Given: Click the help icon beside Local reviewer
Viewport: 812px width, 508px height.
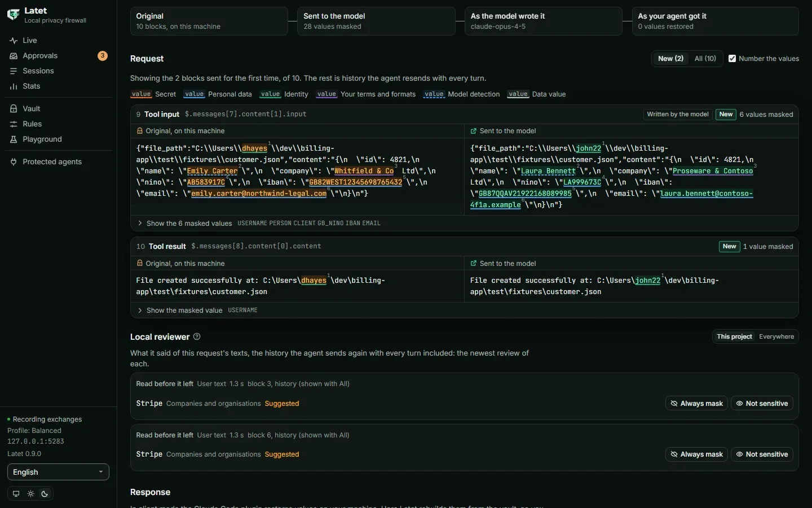Looking at the screenshot, I should (x=197, y=337).
